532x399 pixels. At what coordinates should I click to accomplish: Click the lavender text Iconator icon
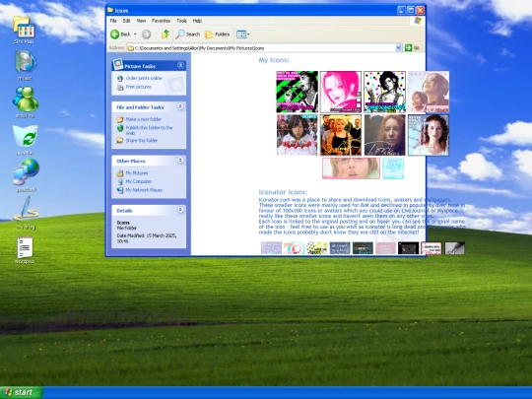[x=271, y=248]
